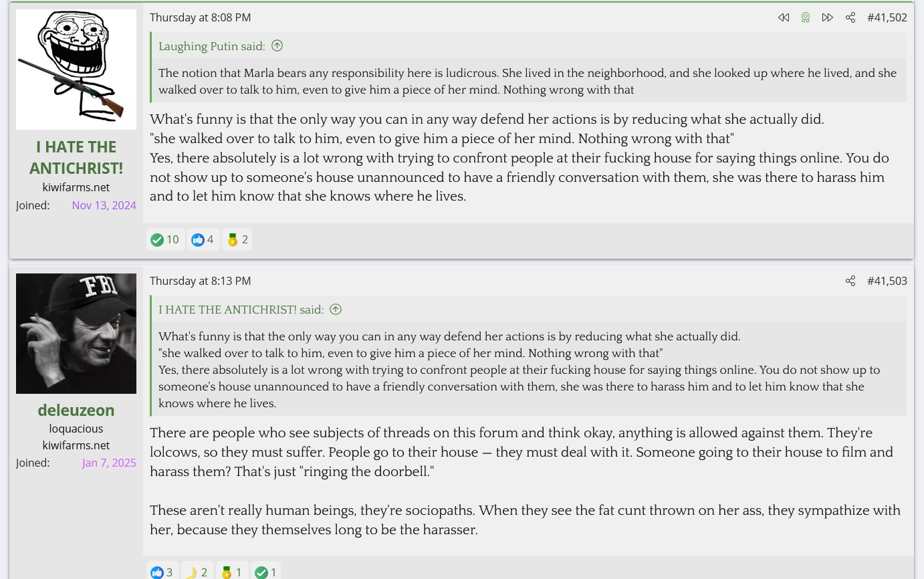The image size is (924, 579).
Task: Open deleuzeon username profile link
Action: 76,410
